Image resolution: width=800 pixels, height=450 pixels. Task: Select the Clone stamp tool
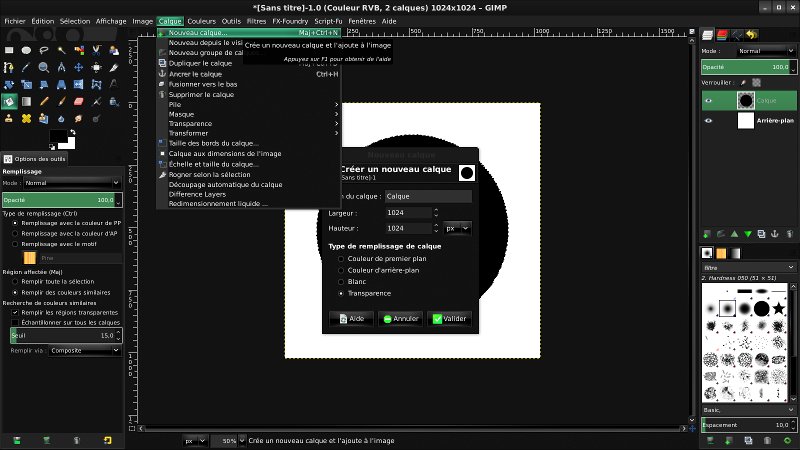(x=9, y=119)
